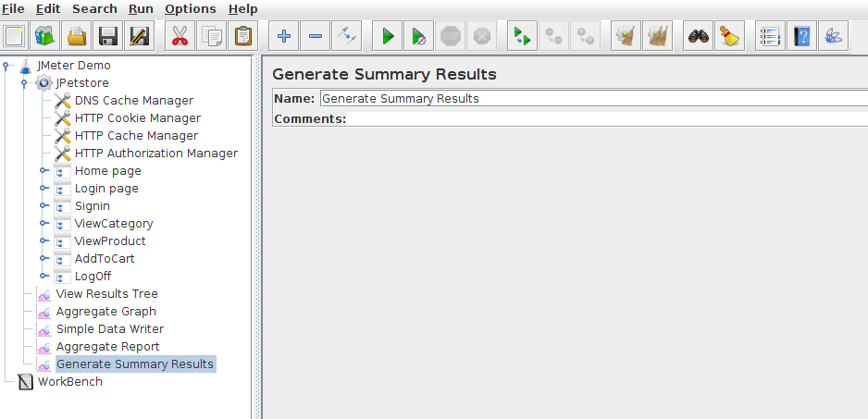
Task: Open the Run menu
Action: (141, 9)
